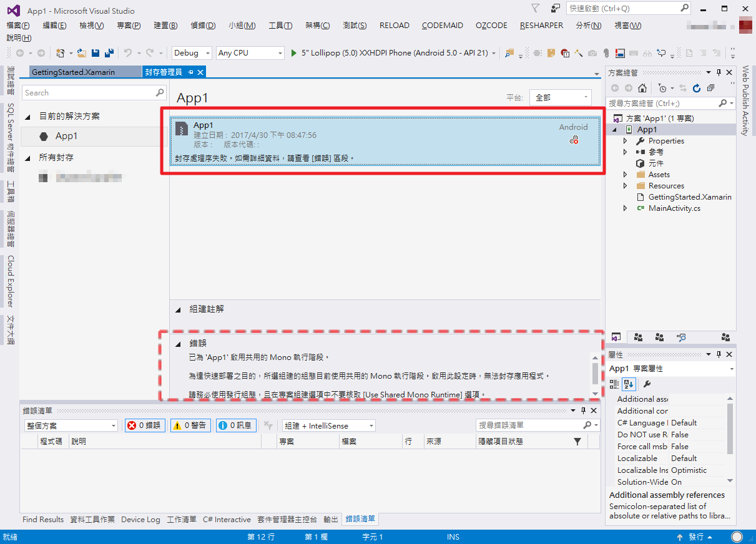Screen dimensions: 756x544
Task: Open the Web Publish Activity side tab
Action: point(745,100)
